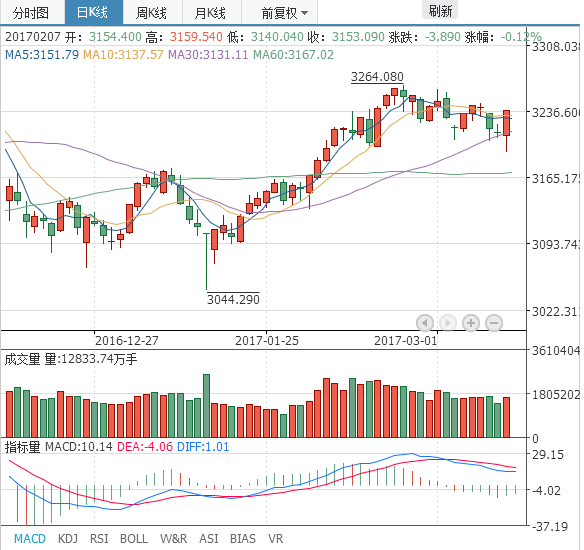Select the MACD indicator
The image size is (584, 550).
[x=30, y=538]
